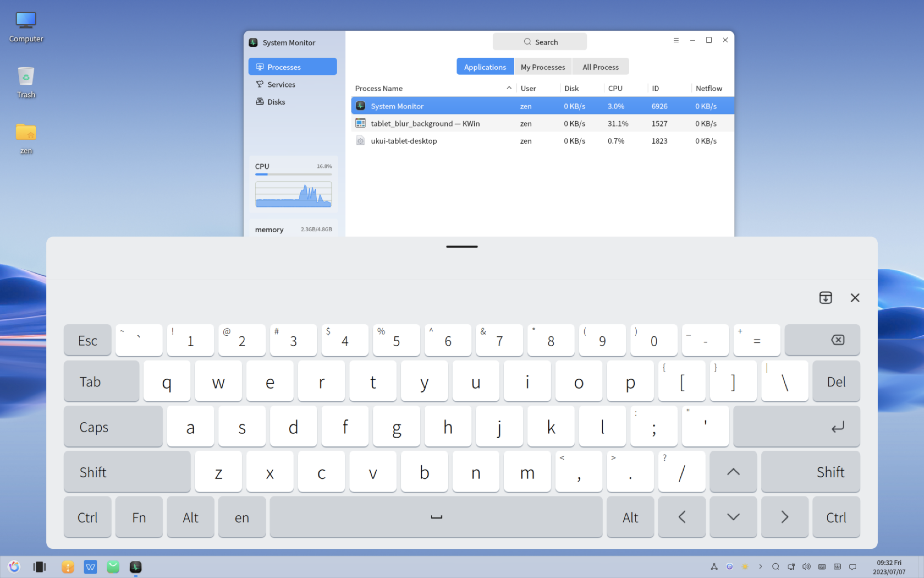Tap the up arrow key
The width and height of the screenshot is (924, 578).
(733, 471)
